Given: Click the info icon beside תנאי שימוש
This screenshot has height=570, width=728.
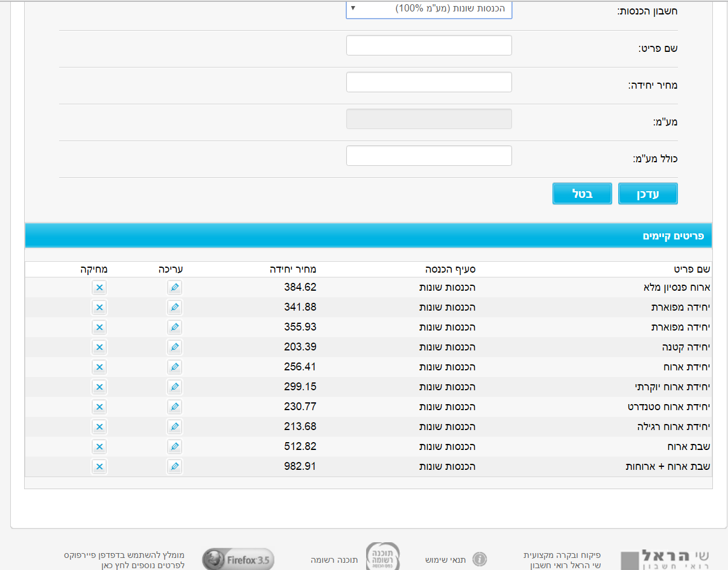Looking at the screenshot, I should [480, 560].
